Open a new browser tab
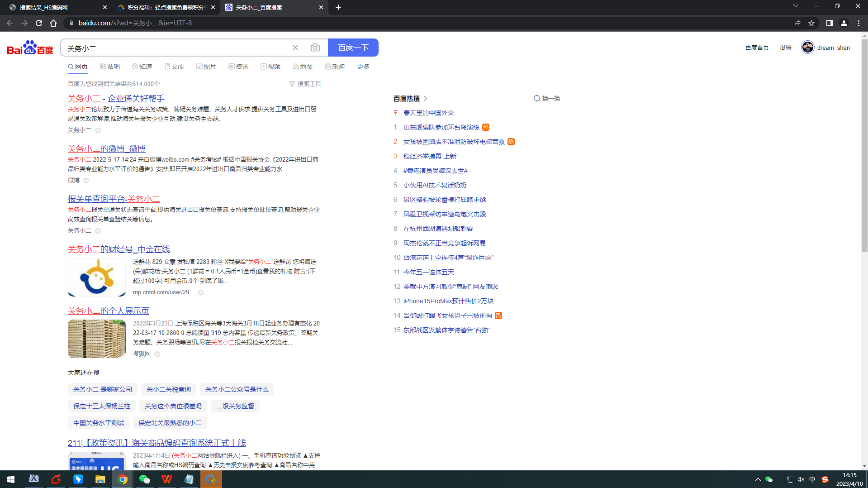The height and width of the screenshot is (488, 868). pos(338,7)
